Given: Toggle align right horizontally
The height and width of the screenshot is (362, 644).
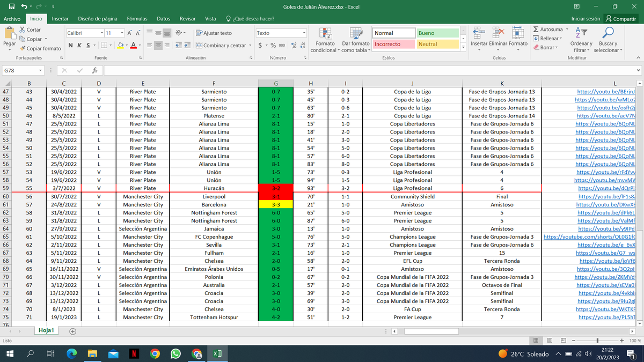Looking at the screenshot, I should [x=167, y=46].
